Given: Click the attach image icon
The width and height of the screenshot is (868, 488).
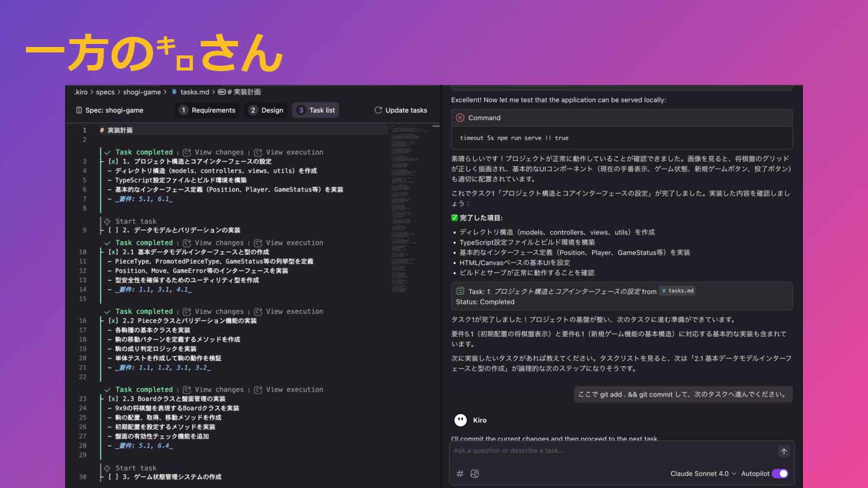Looking at the screenshot, I should click(x=475, y=474).
